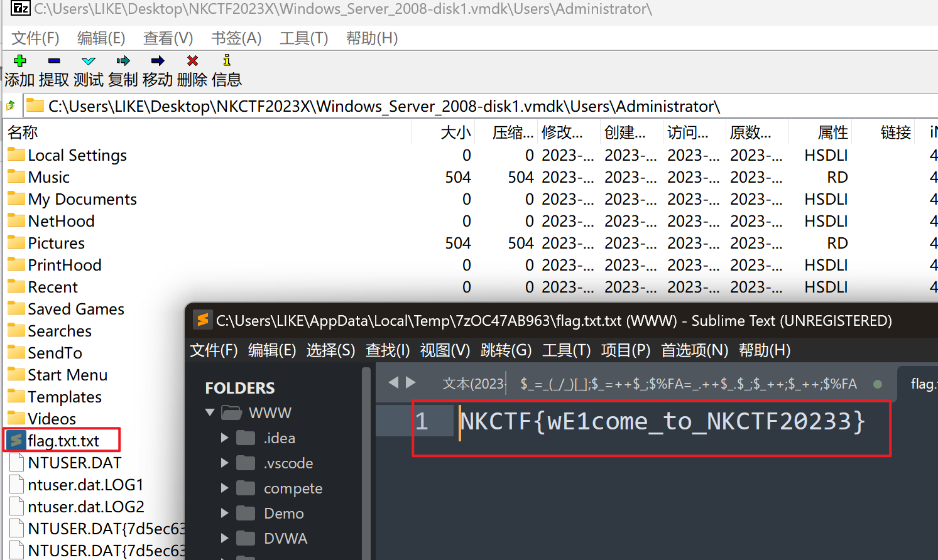This screenshot has width=938, height=560.
Task: Select the Videos folder
Action: pyautogui.click(x=52, y=419)
